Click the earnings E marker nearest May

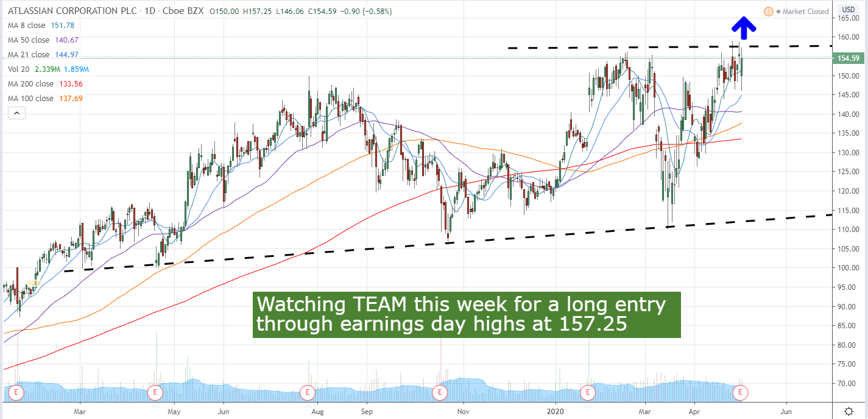155,393
